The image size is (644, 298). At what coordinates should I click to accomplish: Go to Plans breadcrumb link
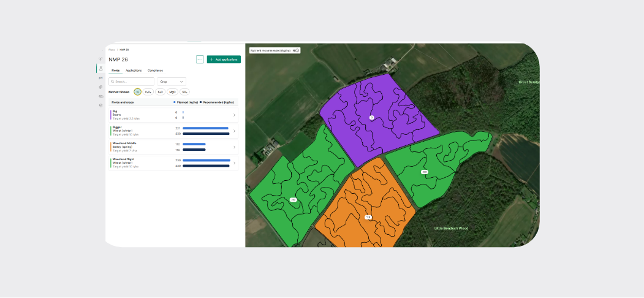(x=112, y=50)
